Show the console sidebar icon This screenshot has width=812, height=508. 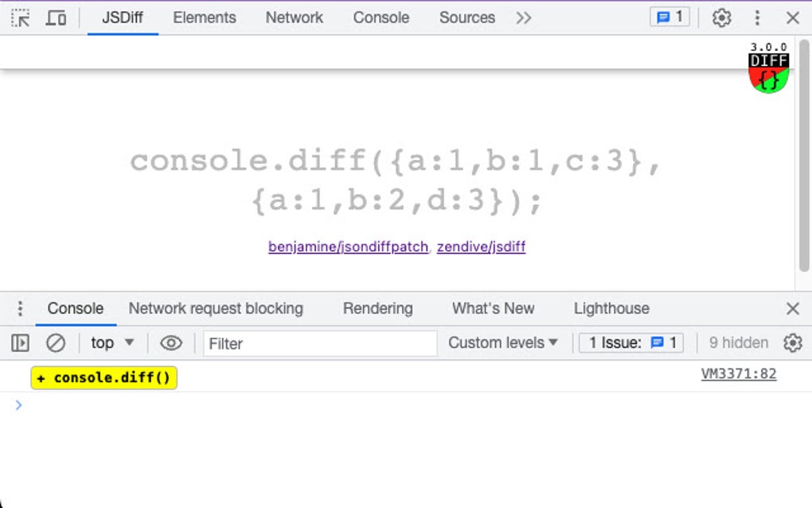tap(19, 342)
